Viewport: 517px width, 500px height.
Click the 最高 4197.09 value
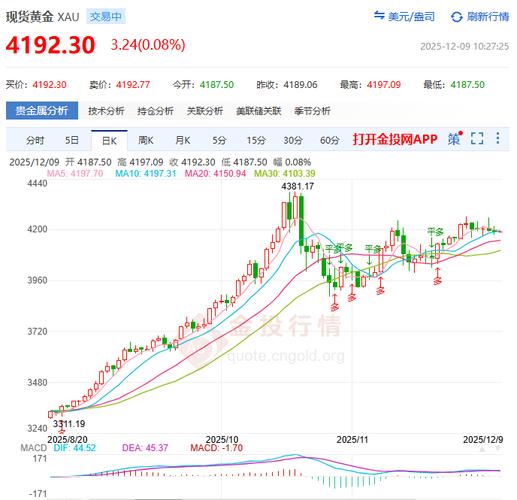pos(384,85)
